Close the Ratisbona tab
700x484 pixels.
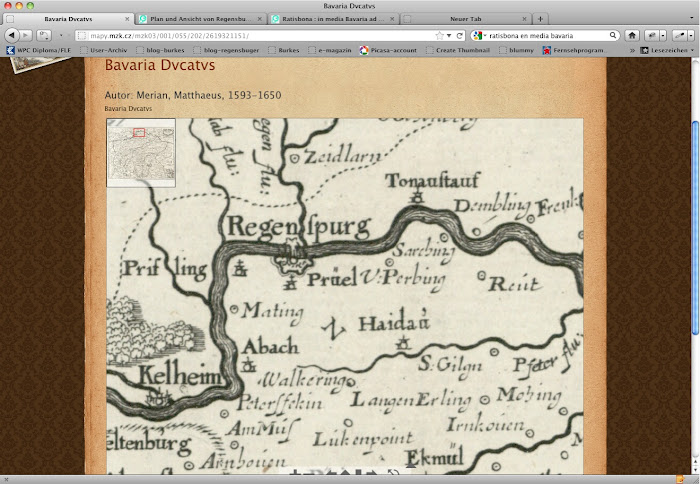click(392, 19)
